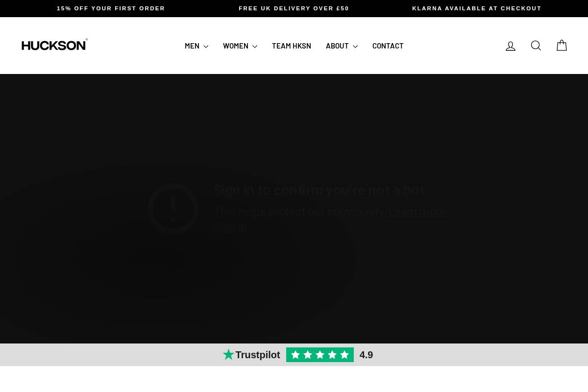Screen dimensions: 588x392
Task: Click the exclamation warning icon in video
Action: coord(173,209)
